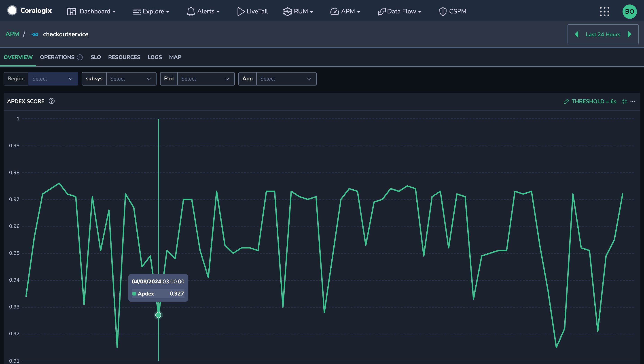Go back to the APM breadcrumb
The image size is (644, 364).
12,34
